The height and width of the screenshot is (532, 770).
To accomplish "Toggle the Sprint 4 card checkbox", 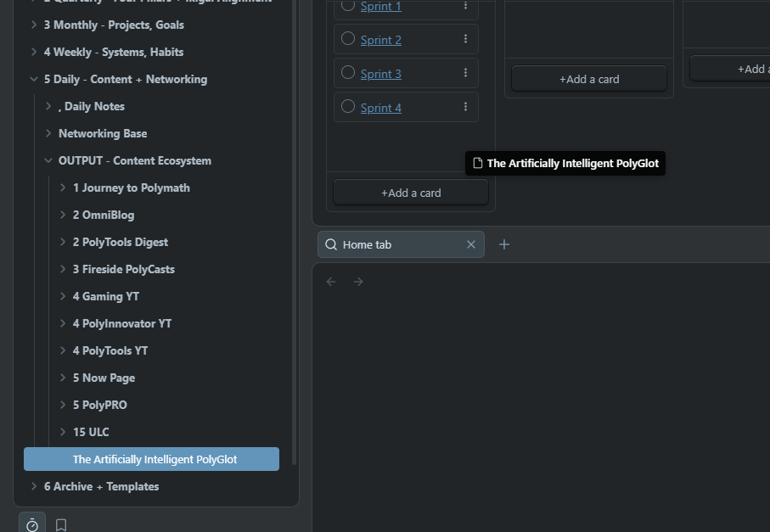I will (x=348, y=106).
